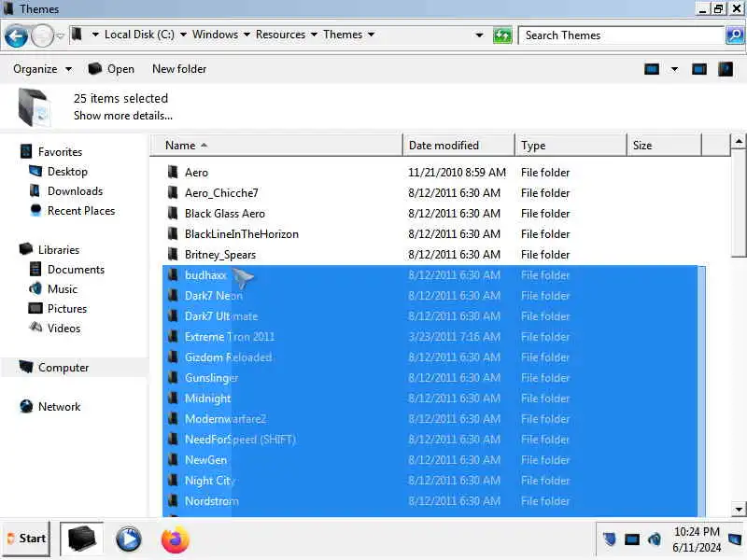Open recent locations dropdown beside Forward button

(x=61, y=35)
